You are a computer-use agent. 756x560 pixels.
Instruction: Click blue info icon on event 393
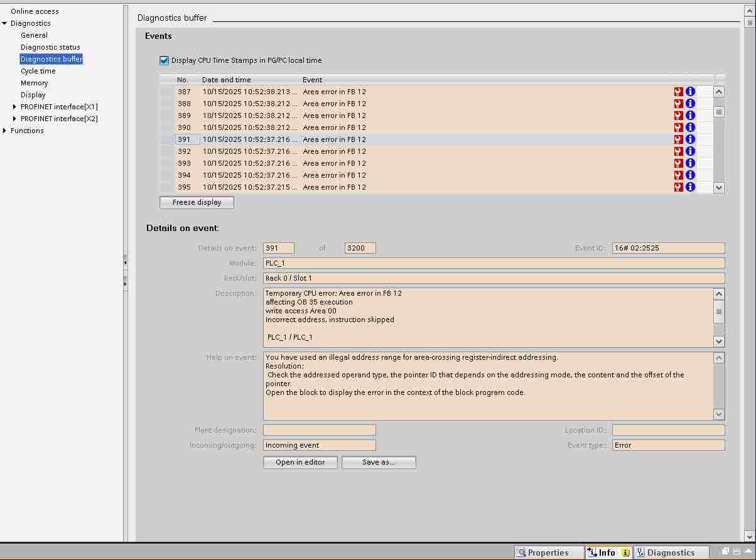[x=690, y=163]
